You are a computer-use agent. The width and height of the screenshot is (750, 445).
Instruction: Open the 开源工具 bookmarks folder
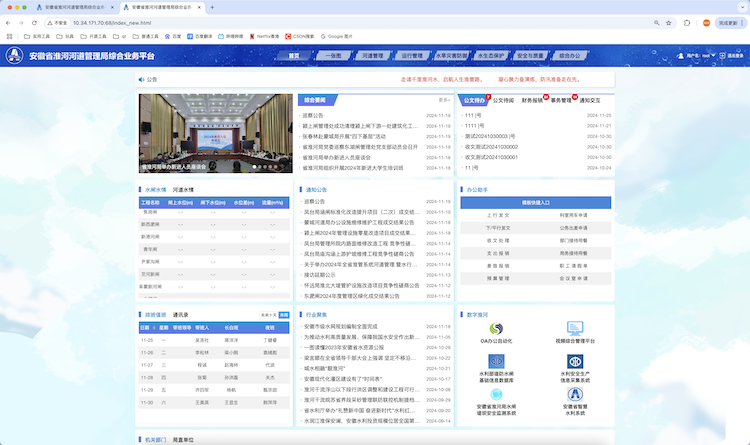pos(93,36)
